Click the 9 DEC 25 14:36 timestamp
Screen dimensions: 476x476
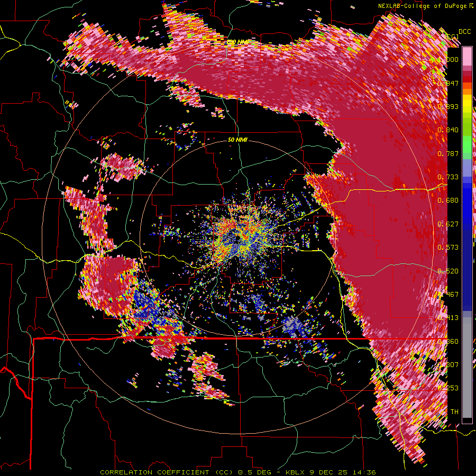342,472
